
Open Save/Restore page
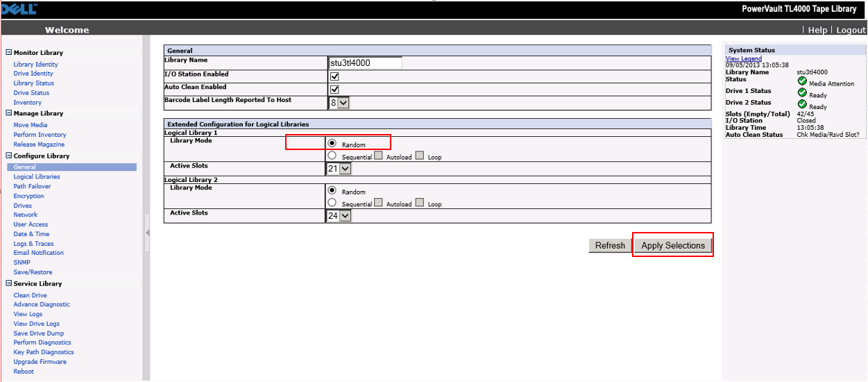point(33,272)
